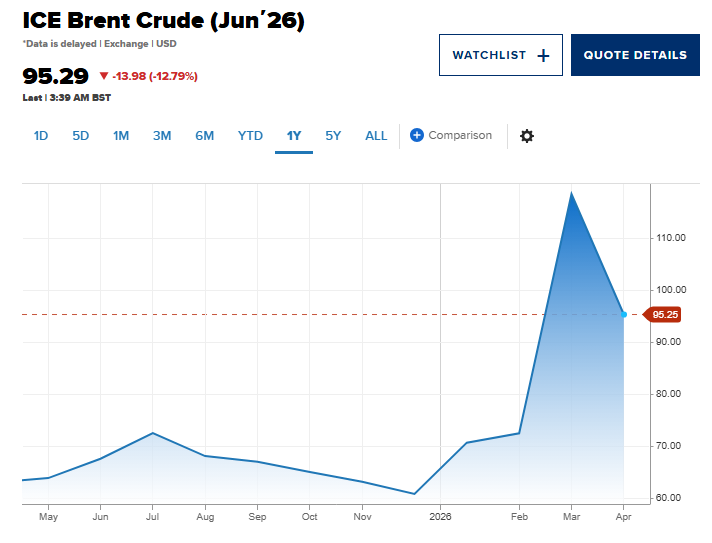Switch chart to ALL range
The width and height of the screenshot is (712, 543).
click(376, 136)
